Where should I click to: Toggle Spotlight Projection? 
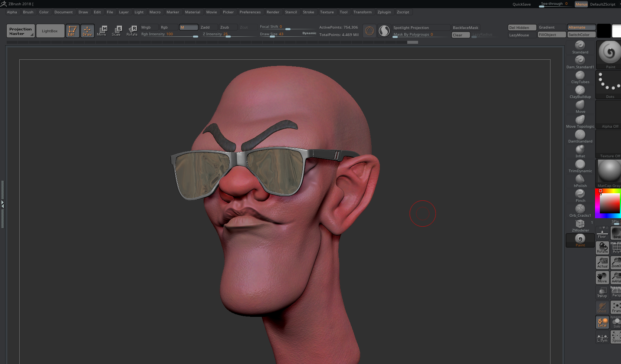click(421, 27)
